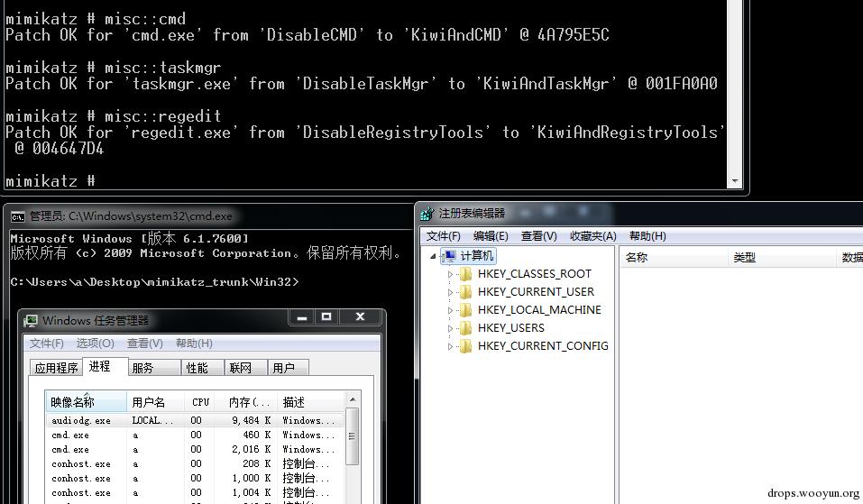Collapse the 计算机 root tree node
Viewport: 863px width, 504px height.
[433, 256]
